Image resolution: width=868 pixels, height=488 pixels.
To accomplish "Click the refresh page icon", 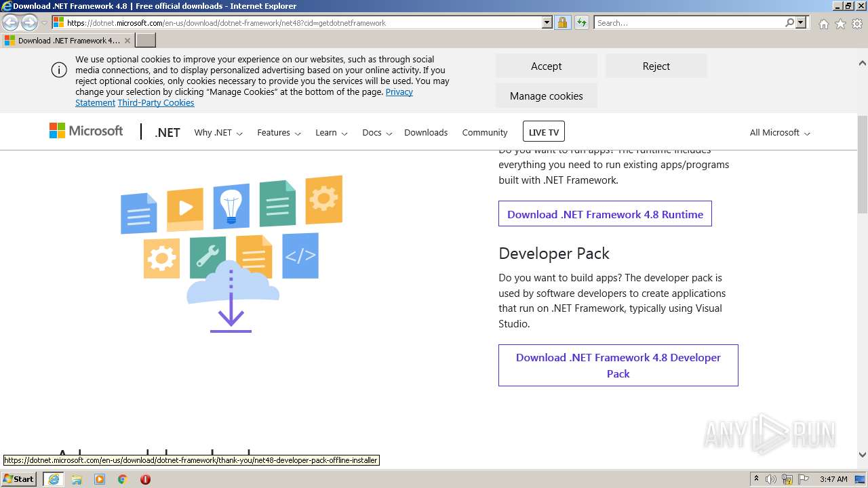I will (x=581, y=22).
